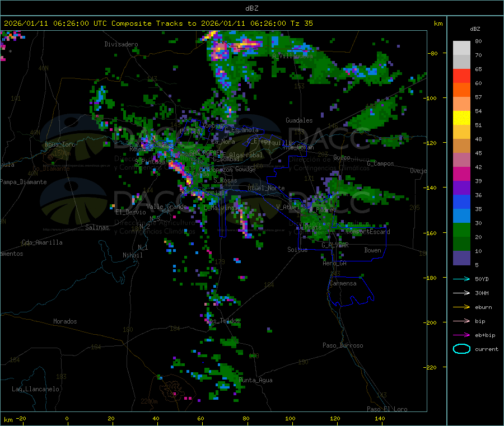The height and width of the screenshot is (426, 504).
Task: Click the '60' tick on bottom km axis
Action: pyautogui.click(x=200, y=418)
